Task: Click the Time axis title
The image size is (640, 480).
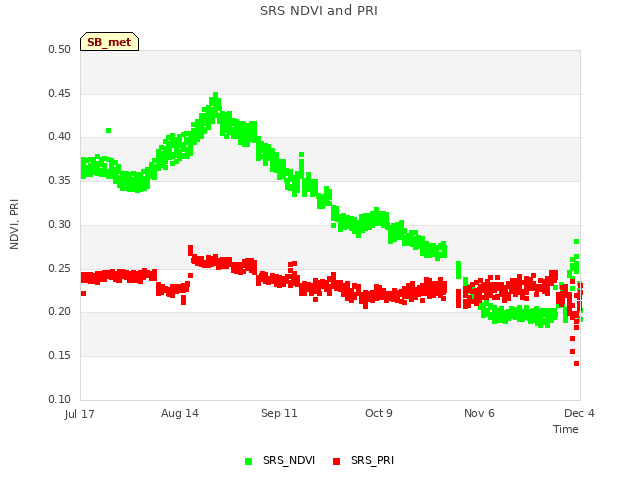Action: [x=566, y=429]
